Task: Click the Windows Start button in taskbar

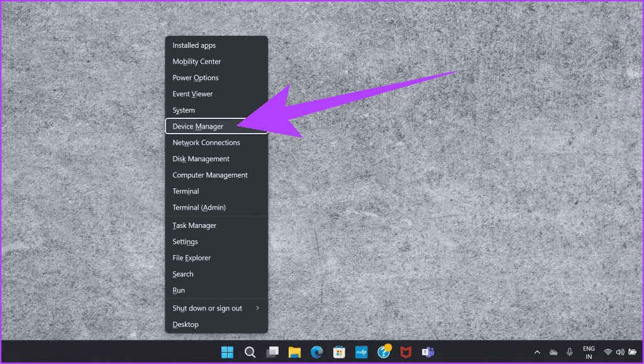Action: click(226, 352)
